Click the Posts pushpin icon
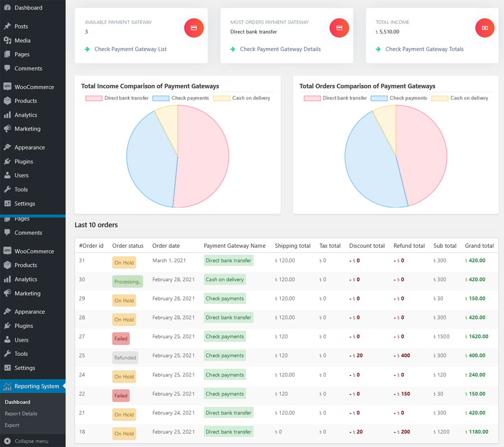The height and width of the screenshot is (447, 504). (x=7, y=26)
